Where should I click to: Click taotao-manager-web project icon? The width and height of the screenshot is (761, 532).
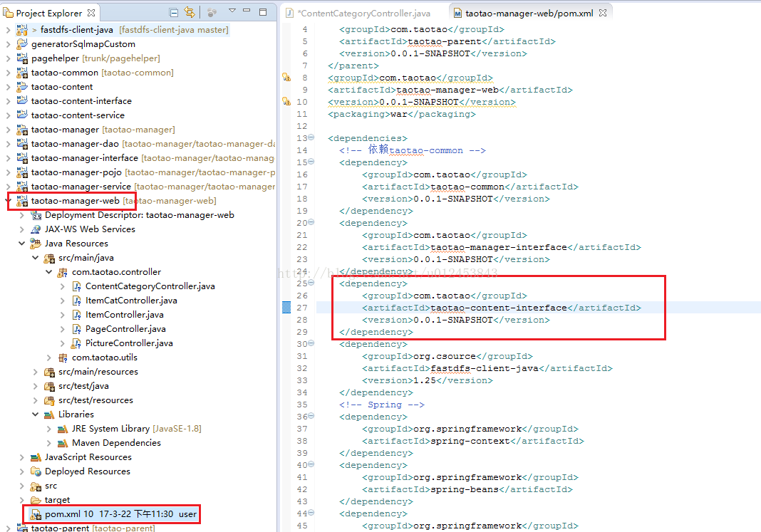click(22, 201)
